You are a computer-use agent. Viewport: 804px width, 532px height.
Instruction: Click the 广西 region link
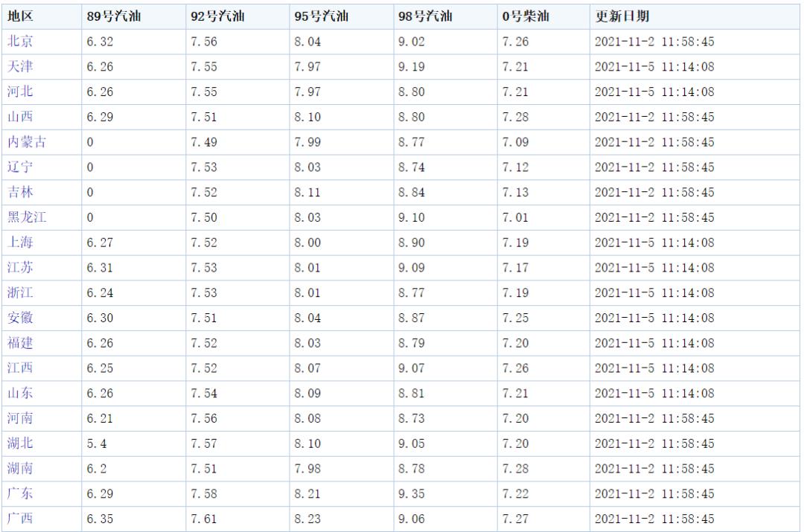point(20,519)
